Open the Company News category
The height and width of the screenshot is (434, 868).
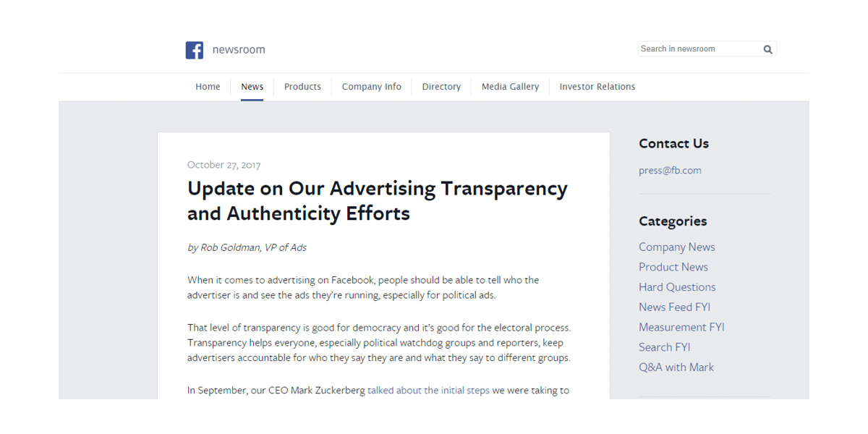676,247
